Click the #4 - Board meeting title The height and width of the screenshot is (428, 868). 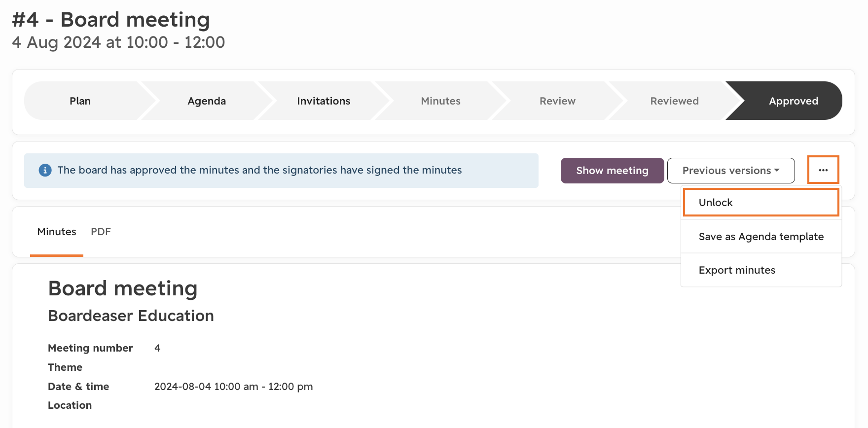pos(111,20)
